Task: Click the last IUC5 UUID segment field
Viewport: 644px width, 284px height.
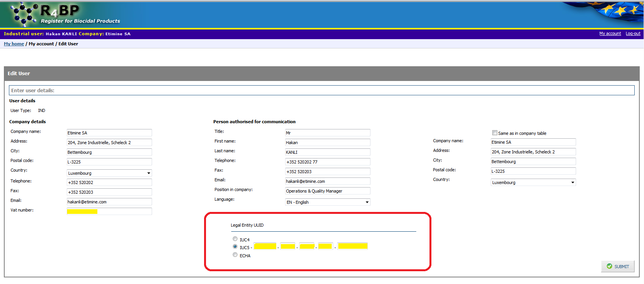Action: pos(353,246)
